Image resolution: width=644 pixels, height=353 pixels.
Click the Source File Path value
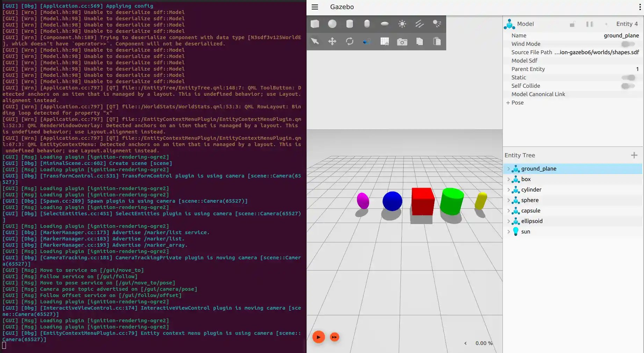click(596, 52)
